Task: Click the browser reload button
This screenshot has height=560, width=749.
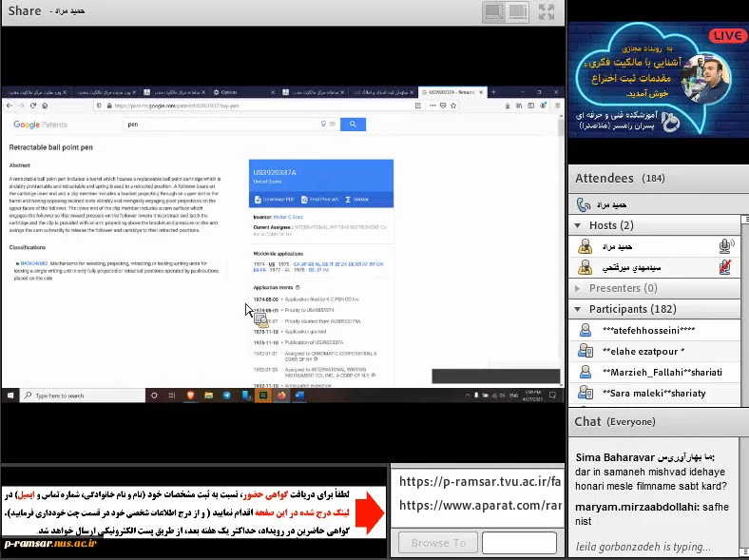Action: tap(33, 106)
